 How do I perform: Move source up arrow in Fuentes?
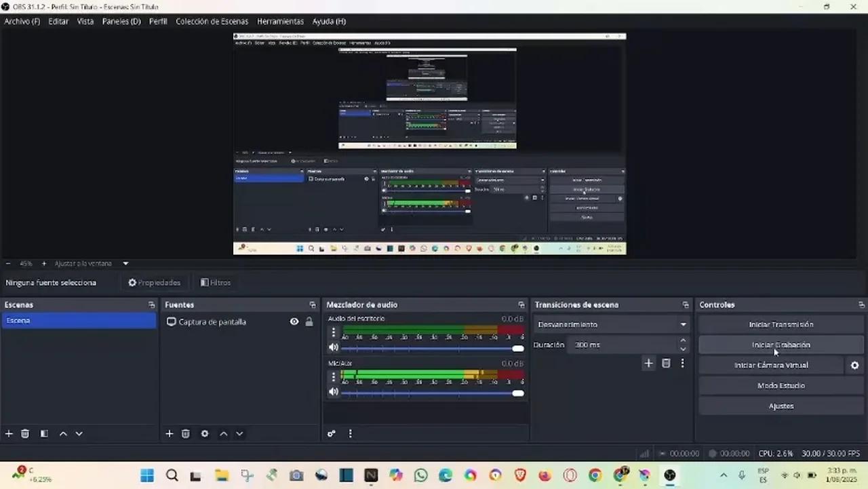[x=224, y=434]
